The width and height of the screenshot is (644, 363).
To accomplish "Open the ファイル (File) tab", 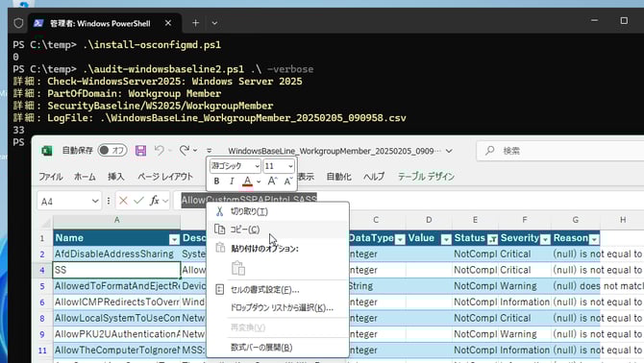I will tap(51, 177).
